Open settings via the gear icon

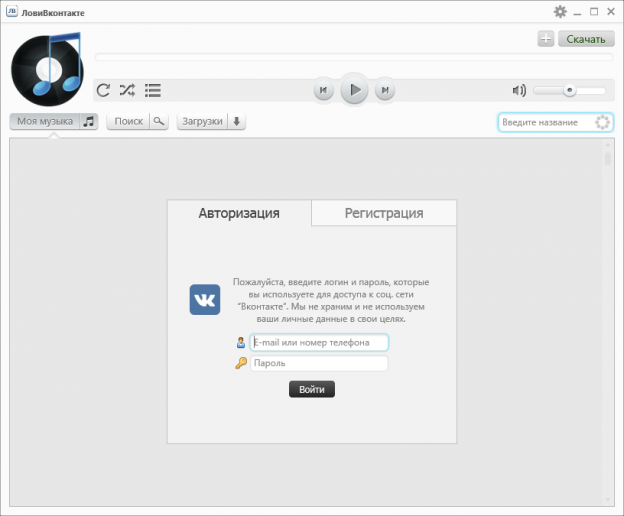click(560, 12)
